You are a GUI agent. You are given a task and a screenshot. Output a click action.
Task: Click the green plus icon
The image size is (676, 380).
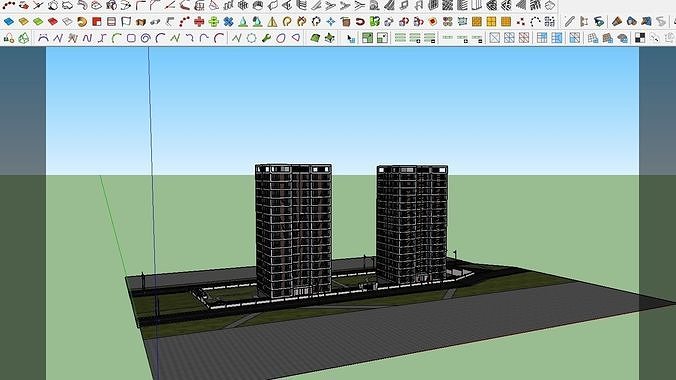pyautogui.click(x=214, y=22)
